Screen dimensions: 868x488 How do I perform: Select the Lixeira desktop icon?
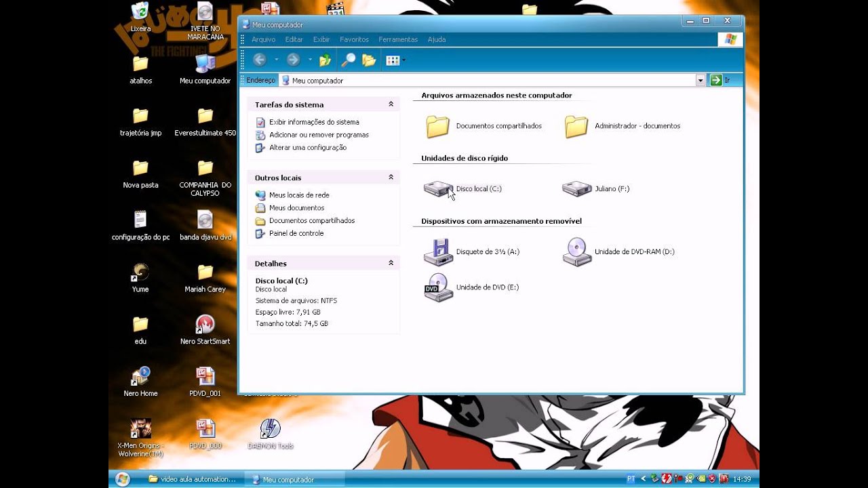140,18
